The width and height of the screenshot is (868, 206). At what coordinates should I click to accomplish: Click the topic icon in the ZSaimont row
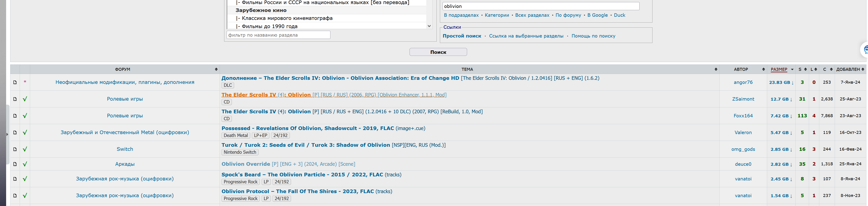[15, 99]
